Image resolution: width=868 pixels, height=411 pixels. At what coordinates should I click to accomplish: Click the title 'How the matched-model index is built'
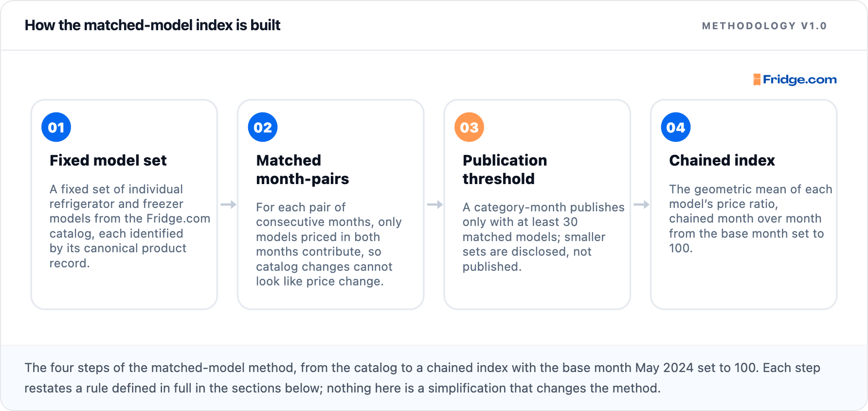(x=152, y=25)
